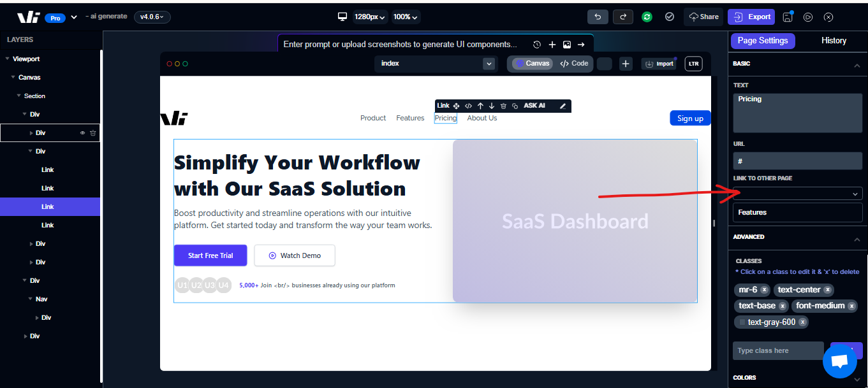Click ASK AI in the Link toolbar
The image size is (868, 388).
[534, 106]
